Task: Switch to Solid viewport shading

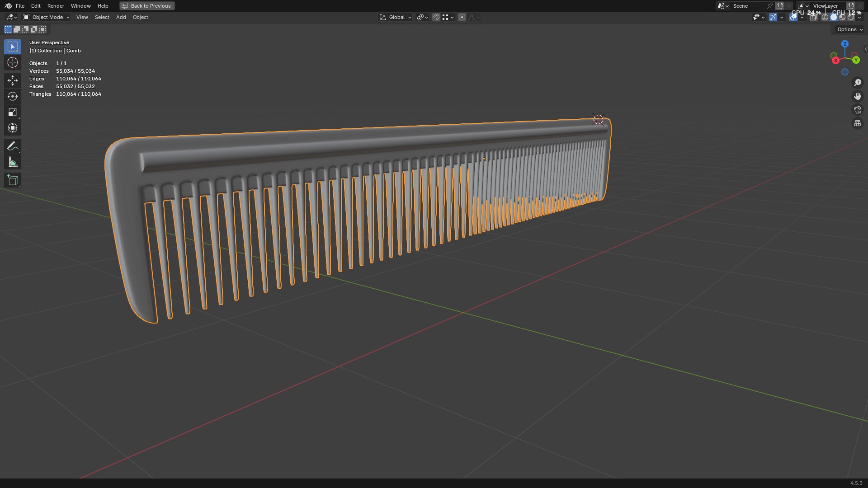Action: point(834,17)
